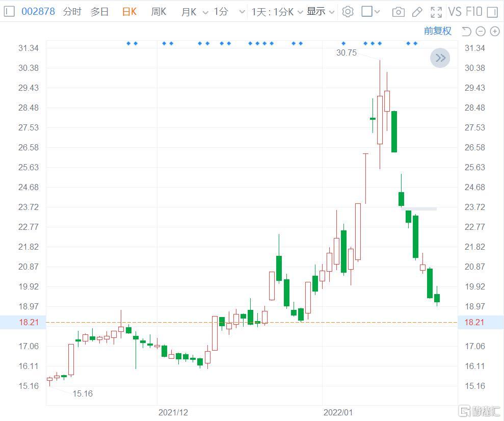Click the 17.06 label on the right axis
The height and width of the screenshot is (421, 504).
coord(475,346)
